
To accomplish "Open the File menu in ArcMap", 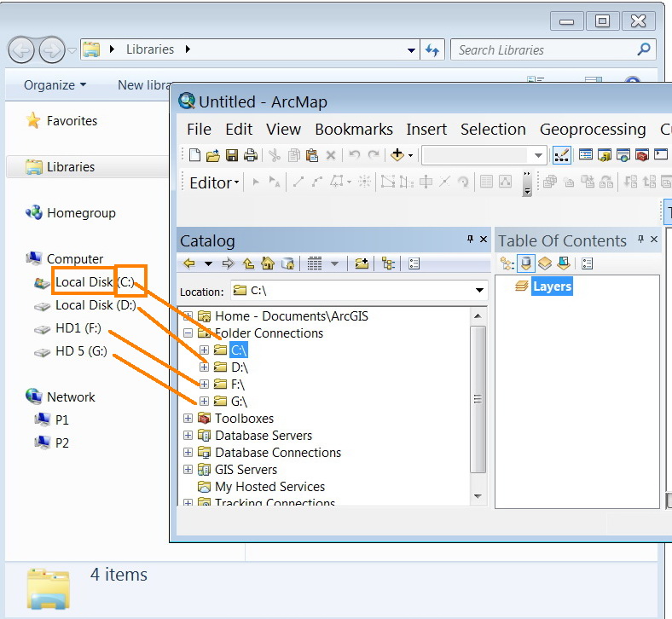I will click(199, 130).
